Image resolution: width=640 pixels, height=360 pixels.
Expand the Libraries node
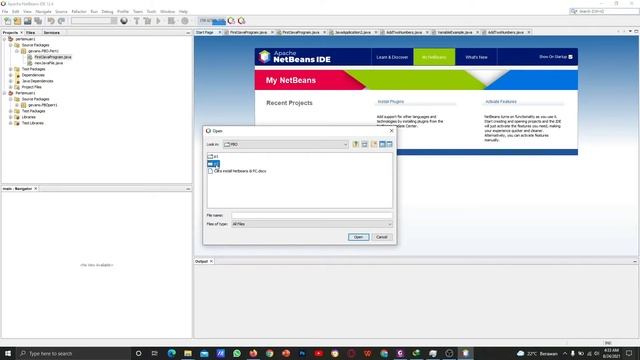11,117
